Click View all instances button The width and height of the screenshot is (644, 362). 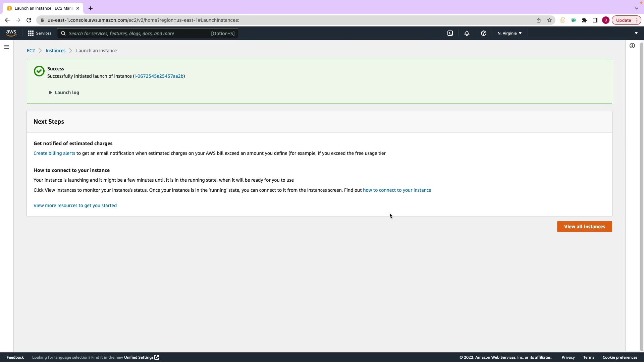[584, 227]
